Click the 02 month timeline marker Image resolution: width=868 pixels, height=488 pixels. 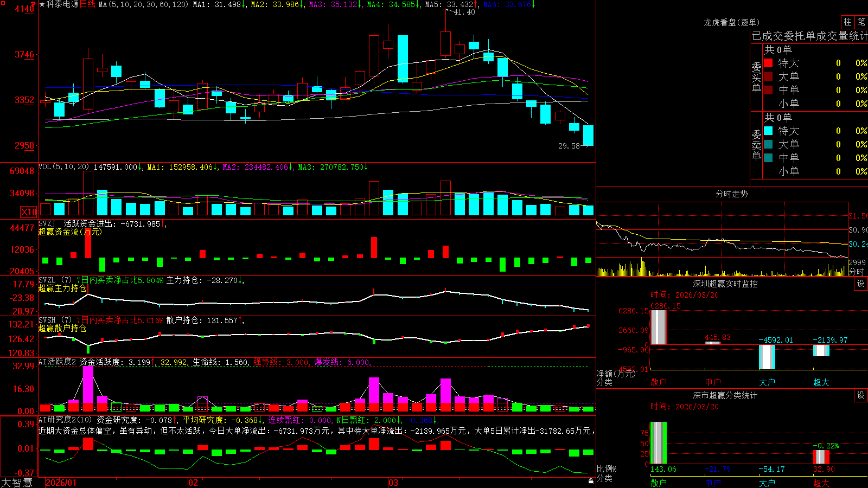(x=193, y=483)
